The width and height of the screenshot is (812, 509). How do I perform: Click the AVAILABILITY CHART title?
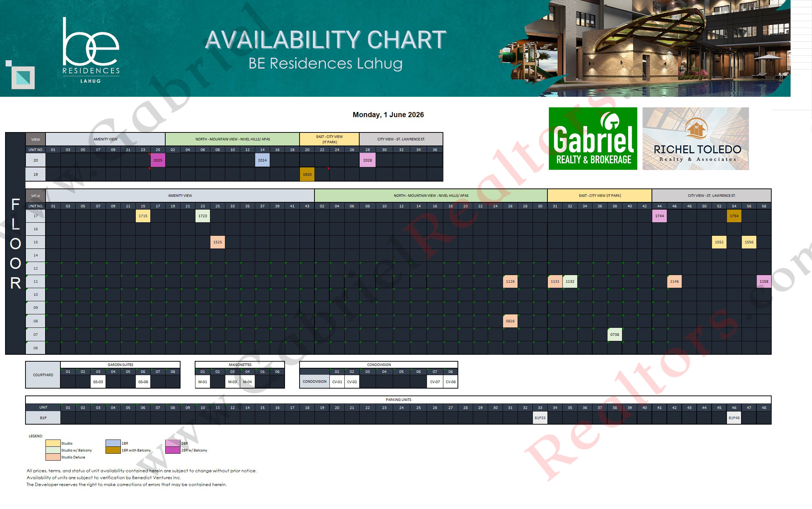coord(326,39)
